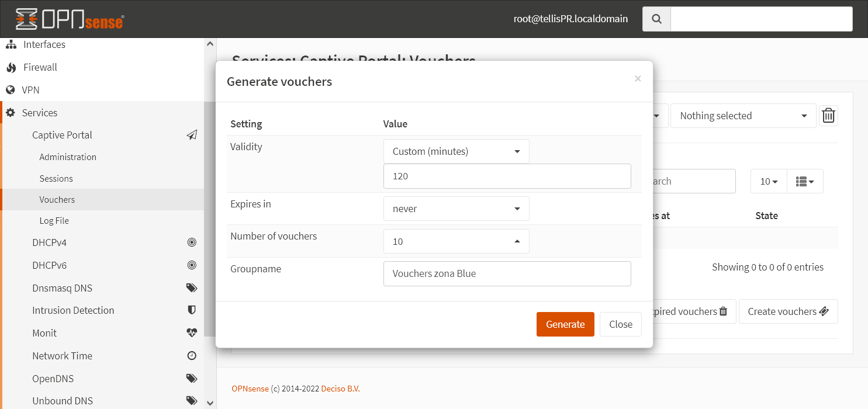Screen dimensions: 868x409
Task: Click the Unbound DNS tag icon
Action: click(192, 400)
